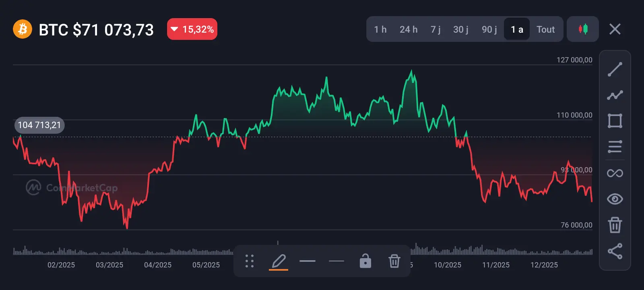The image size is (644, 290).
Task: Show the 90 j time range
Action: (x=489, y=29)
